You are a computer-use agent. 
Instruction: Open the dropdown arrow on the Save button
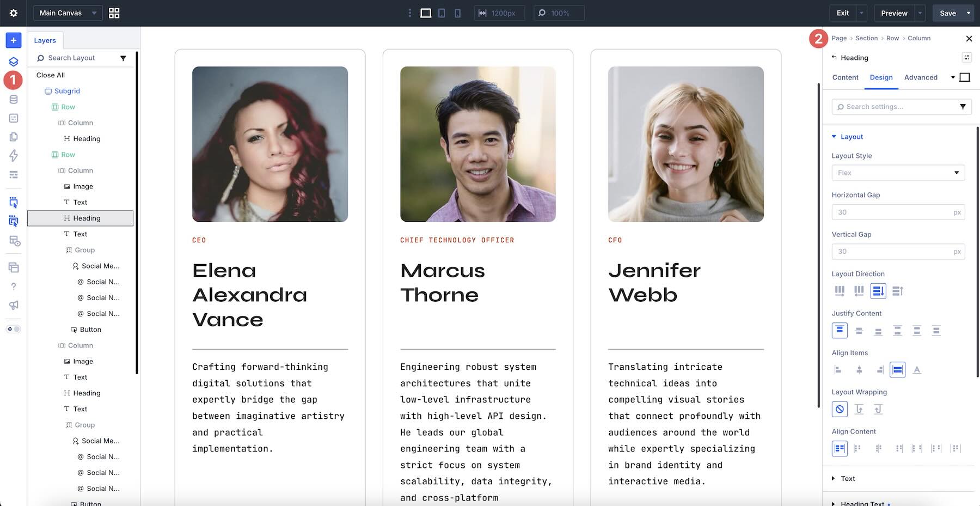[x=969, y=13]
